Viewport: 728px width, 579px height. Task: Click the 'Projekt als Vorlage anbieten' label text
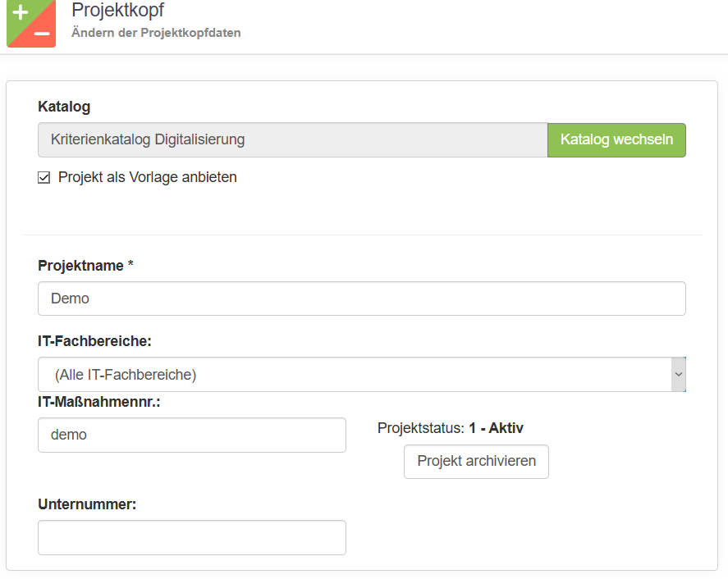pos(147,177)
